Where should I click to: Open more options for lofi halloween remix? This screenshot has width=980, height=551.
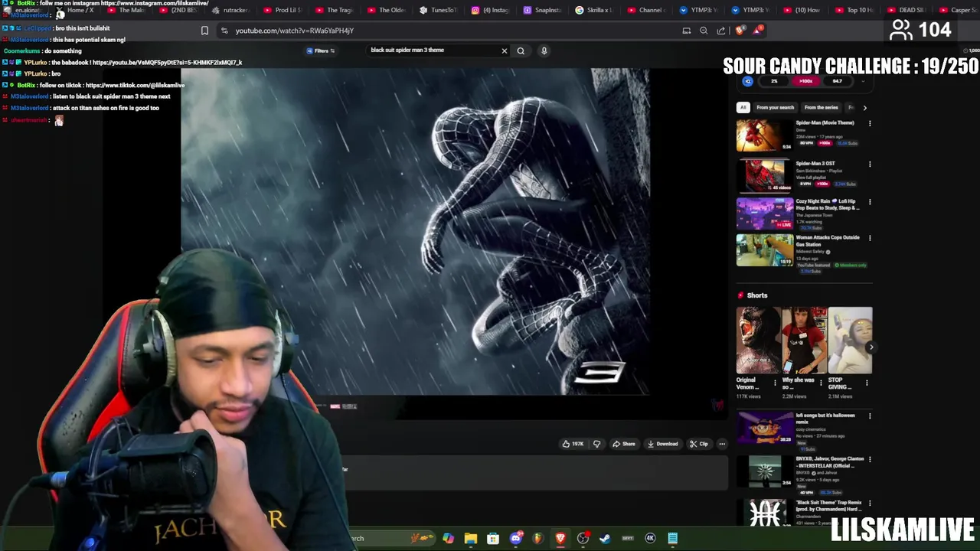pos(870,416)
